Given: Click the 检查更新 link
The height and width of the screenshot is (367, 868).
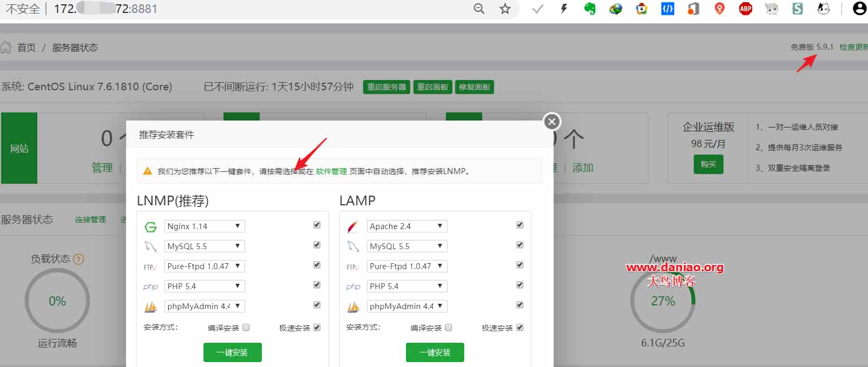Looking at the screenshot, I should pos(853,47).
